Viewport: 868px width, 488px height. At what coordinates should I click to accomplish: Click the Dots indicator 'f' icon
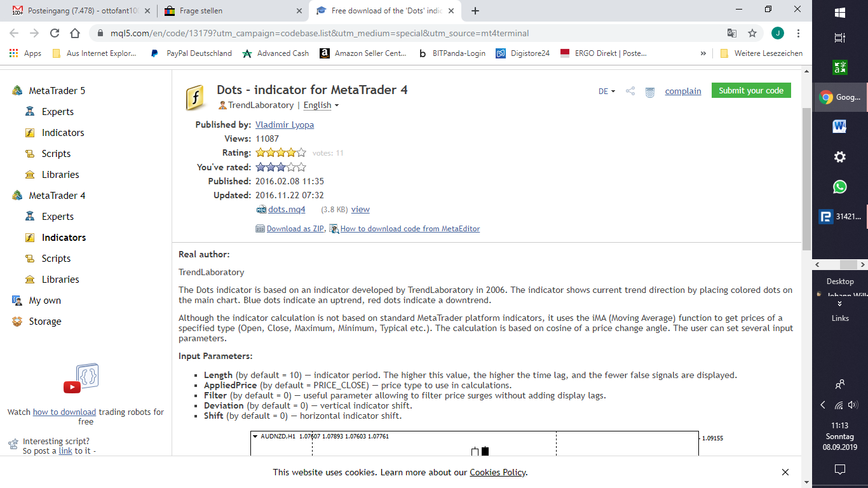pyautogui.click(x=195, y=98)
